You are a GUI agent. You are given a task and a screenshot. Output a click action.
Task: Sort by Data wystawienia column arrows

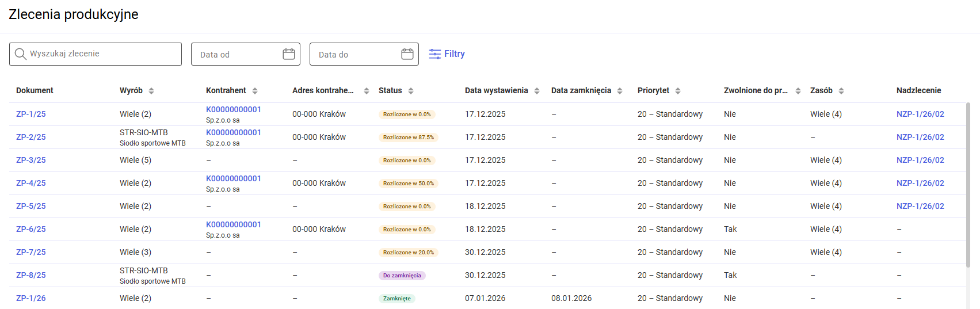[537, 91]
